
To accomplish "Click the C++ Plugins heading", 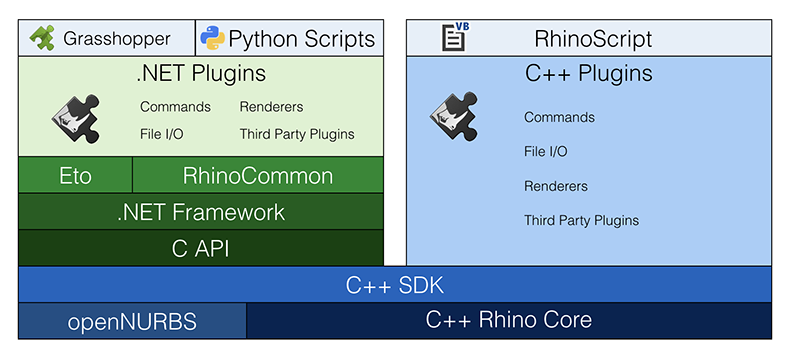I will pyautogui.click(x=588, y=74).
